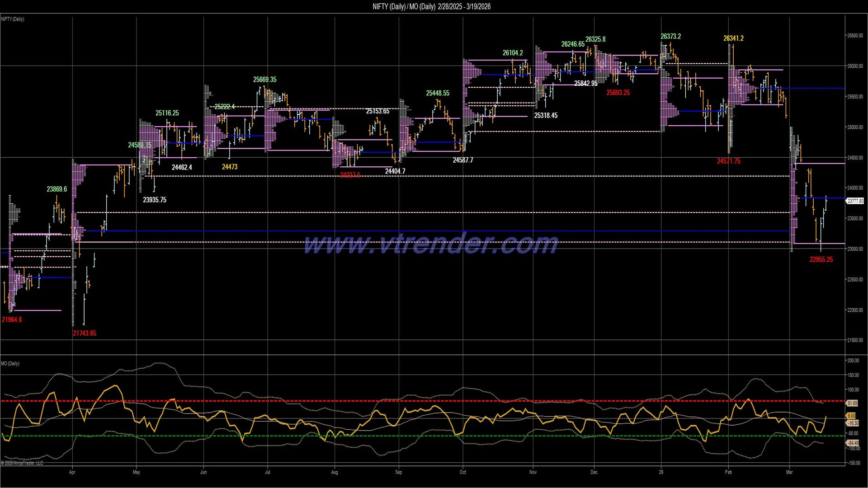Click the red 22955.25 label near recent low
868x488 pixels.
click(822, 260)
